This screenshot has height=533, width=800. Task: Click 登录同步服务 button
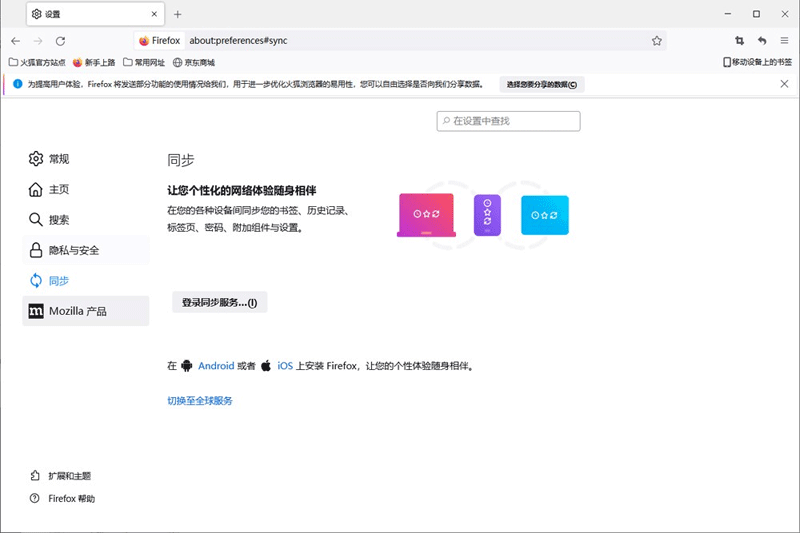219,302
